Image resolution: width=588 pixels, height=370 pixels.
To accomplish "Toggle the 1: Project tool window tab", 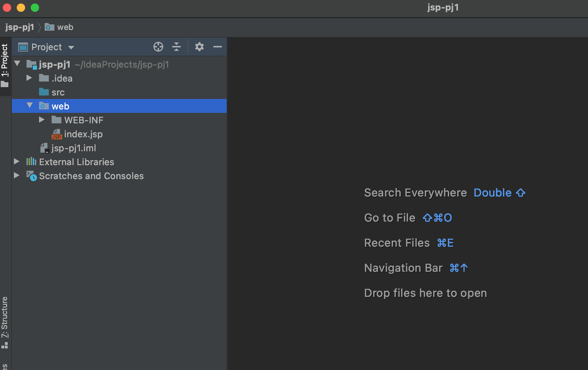I will [x=5, y=66].
